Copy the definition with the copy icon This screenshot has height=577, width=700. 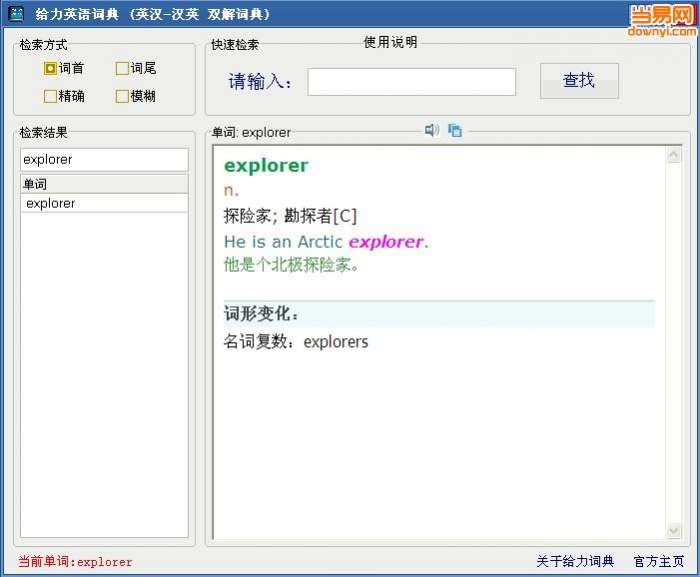click(x=454, y=130)
